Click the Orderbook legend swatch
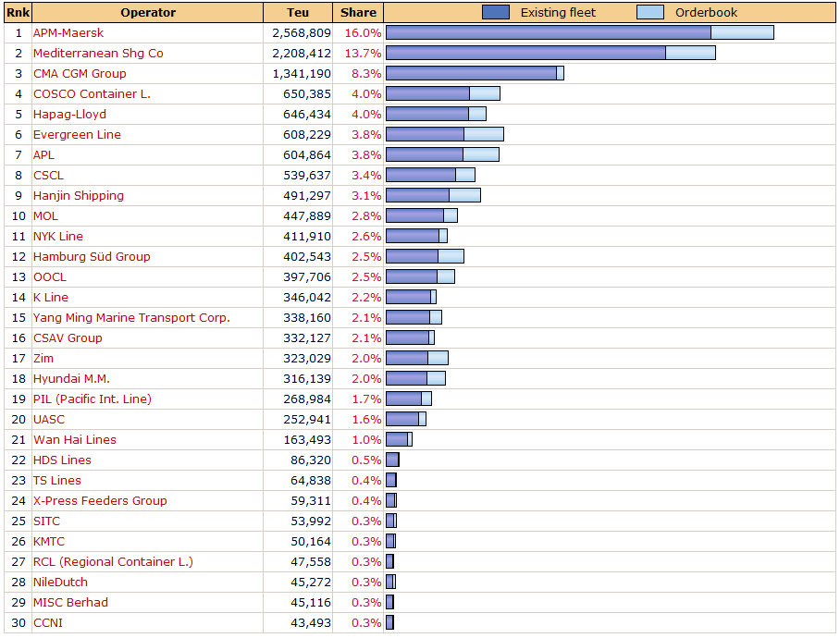 tap(650, 12)
